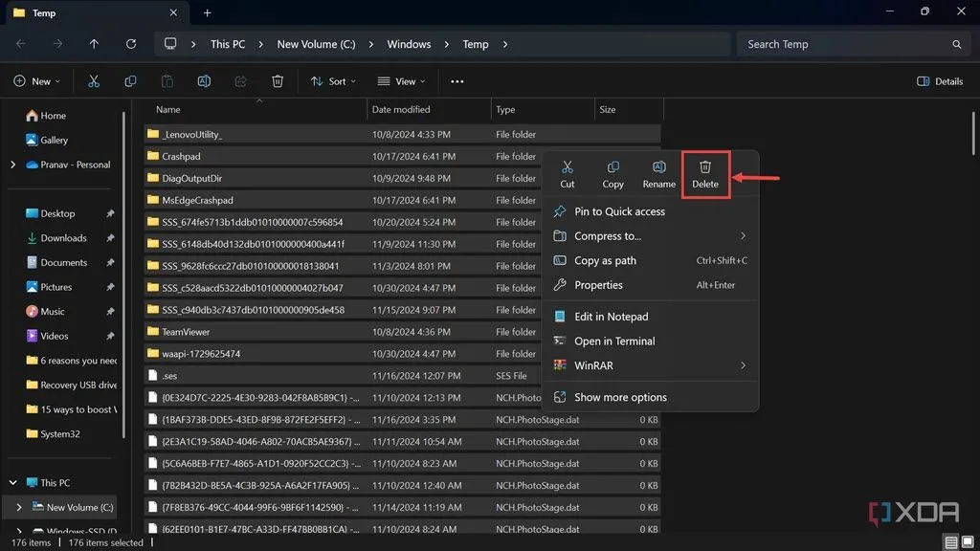
Task: Click the Search Temp field
Action: tap(853, 44)
